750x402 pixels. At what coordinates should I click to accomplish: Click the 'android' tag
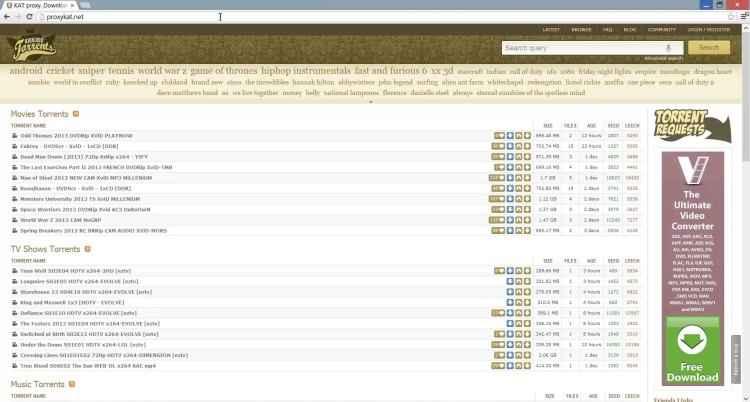pos(26,71)
